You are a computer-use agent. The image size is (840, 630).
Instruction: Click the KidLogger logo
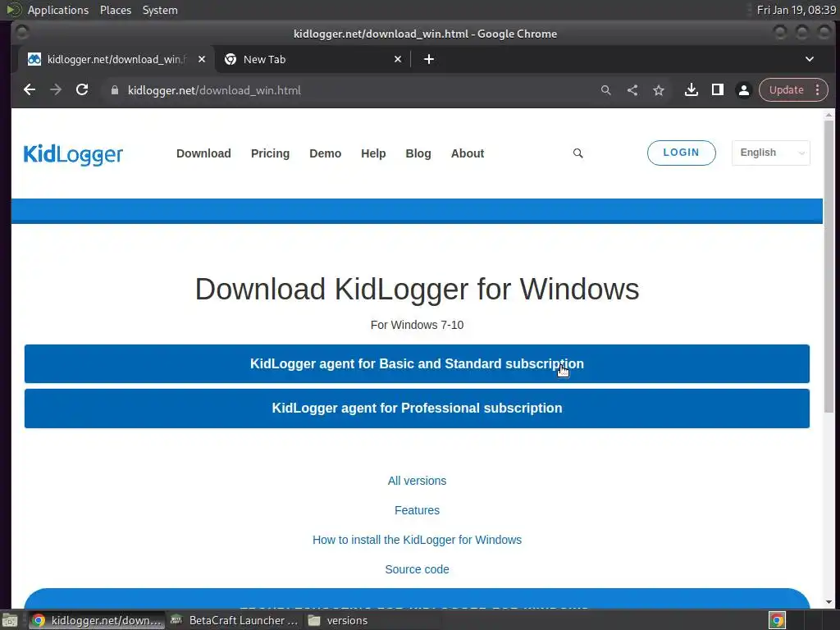point(73,154)
